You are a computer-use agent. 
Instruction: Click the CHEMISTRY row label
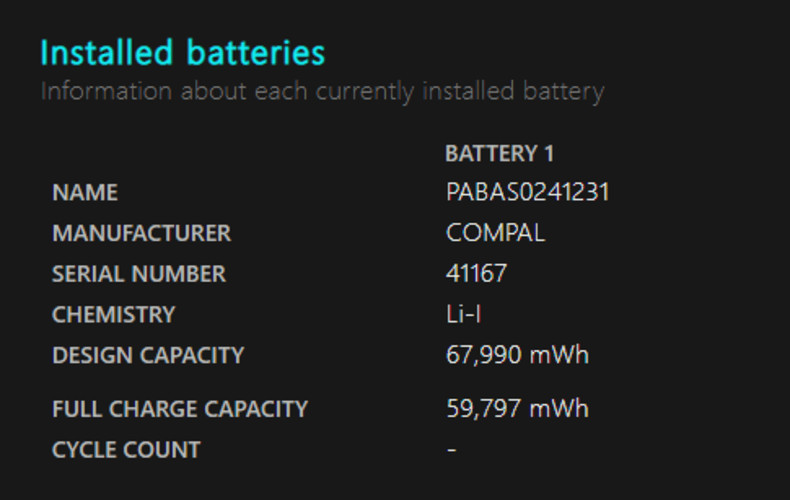[x=114, y=315]
